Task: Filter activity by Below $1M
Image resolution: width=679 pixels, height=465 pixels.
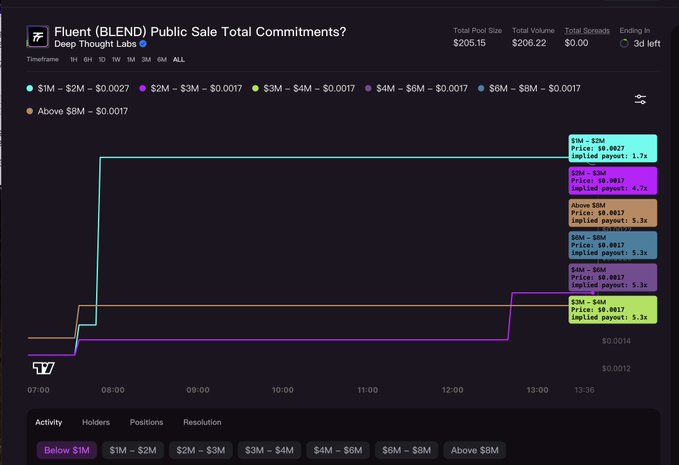Action: 67,450
